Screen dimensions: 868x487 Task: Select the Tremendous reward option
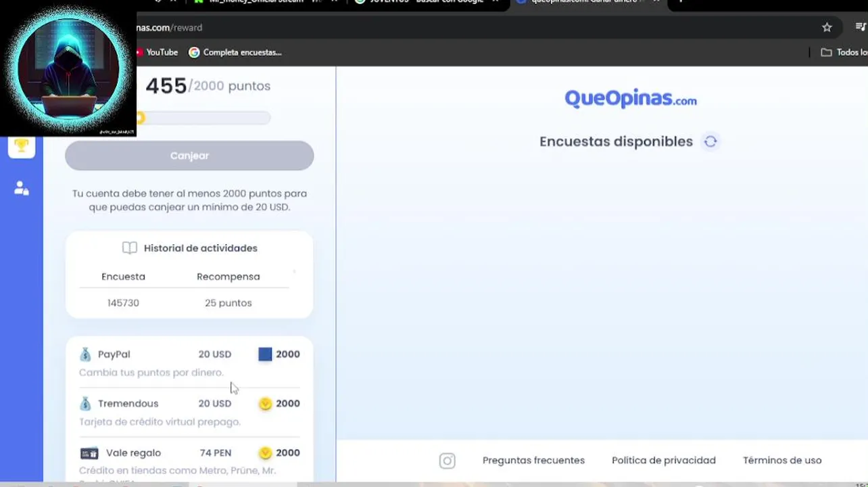click(189, 412)
